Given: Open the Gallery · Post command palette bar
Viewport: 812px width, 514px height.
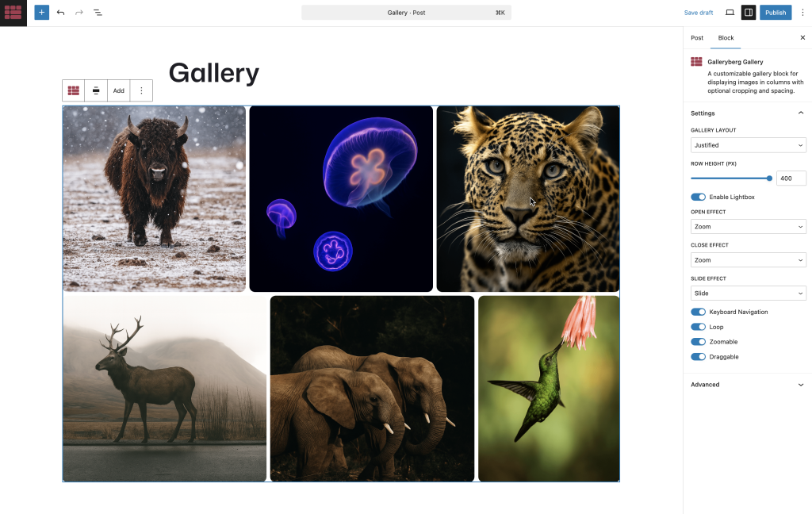Looking at the screenshot, I should pyautogui.click(x=406, y=13).
